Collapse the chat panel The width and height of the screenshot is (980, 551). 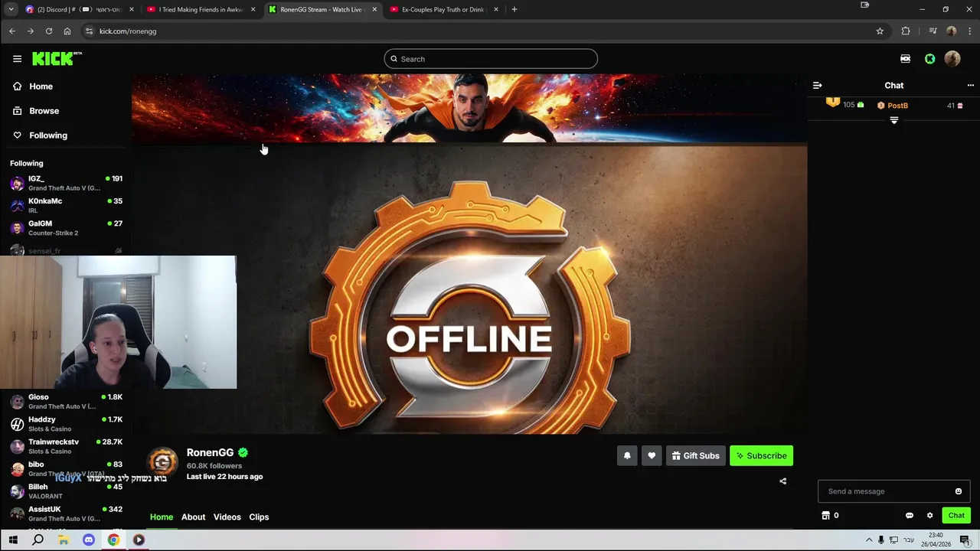tap(817, 86)
